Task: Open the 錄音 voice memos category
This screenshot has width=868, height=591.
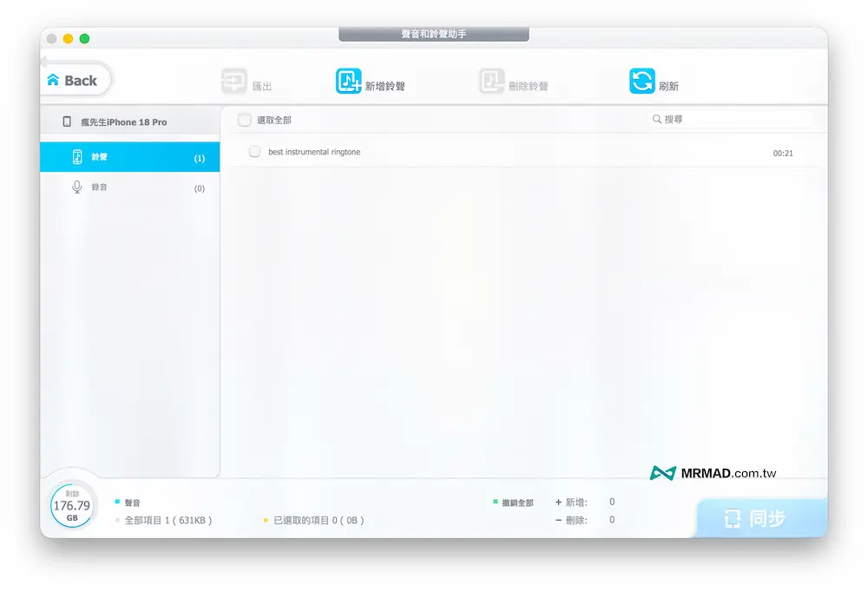Action: (x=130, y=187)
